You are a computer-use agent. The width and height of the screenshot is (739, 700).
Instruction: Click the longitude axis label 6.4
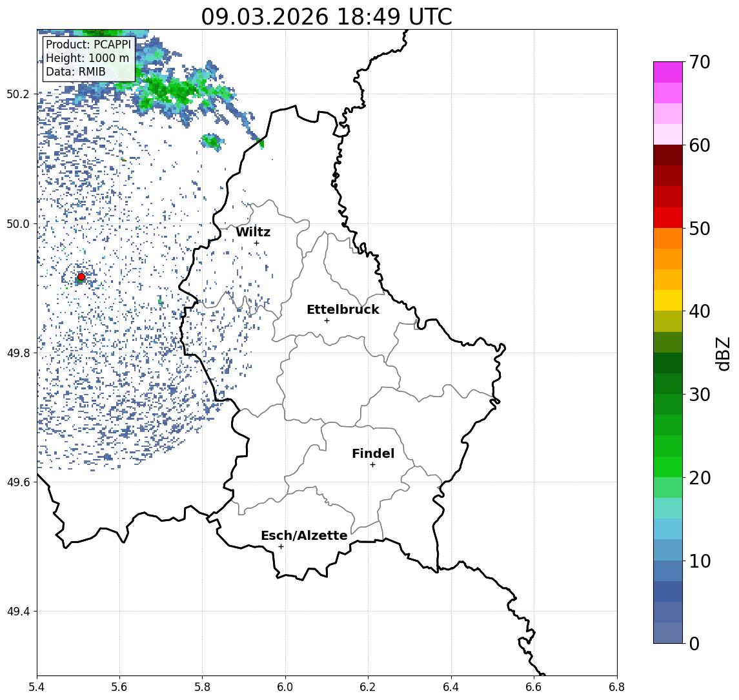point(452,687)
